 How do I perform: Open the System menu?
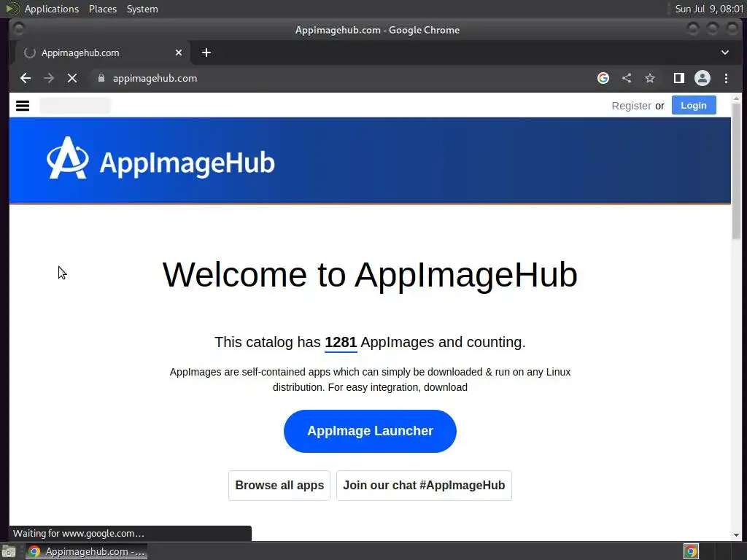(x=142, y=9)
